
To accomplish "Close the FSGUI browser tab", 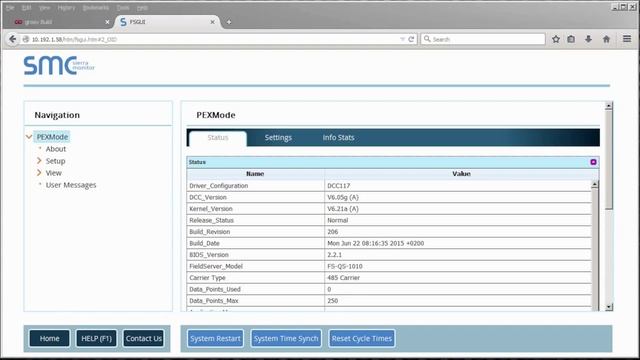I will [213, 22].
